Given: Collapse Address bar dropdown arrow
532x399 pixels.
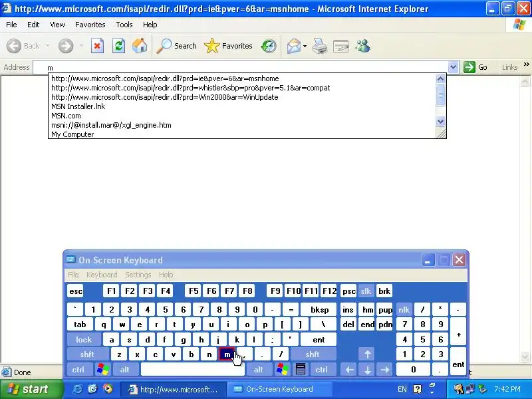Looking at the screenshot, I should click(453, 67).
